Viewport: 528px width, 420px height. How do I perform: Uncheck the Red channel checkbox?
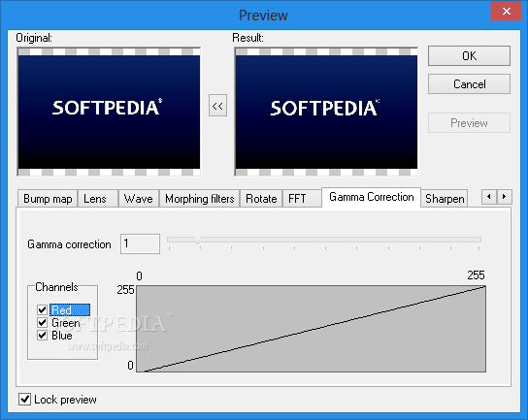coord(42,309)
